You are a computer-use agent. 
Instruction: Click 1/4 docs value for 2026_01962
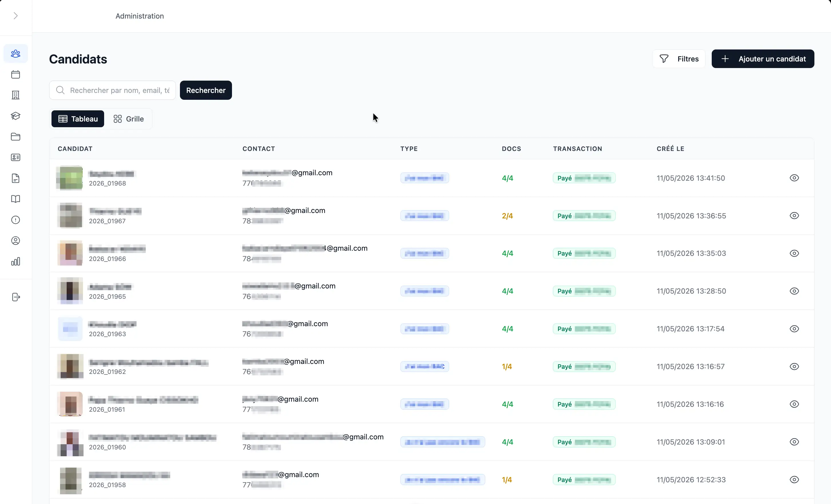(507, 367)
